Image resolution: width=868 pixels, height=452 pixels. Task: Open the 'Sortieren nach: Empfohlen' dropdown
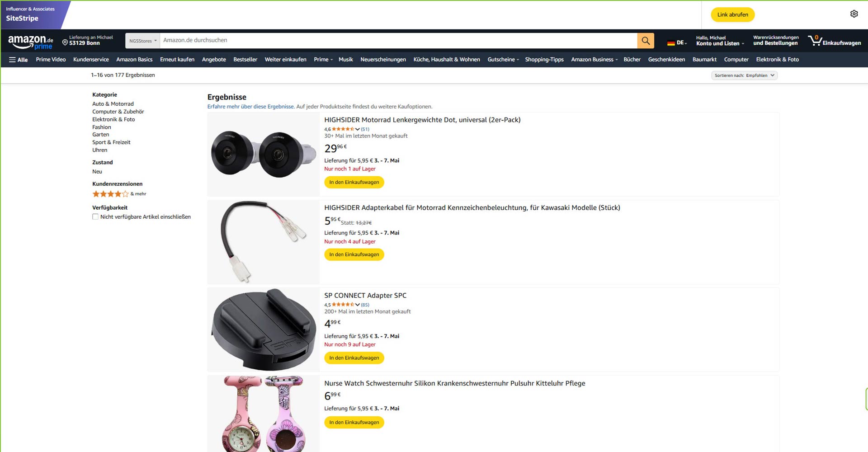click(744, 75)
